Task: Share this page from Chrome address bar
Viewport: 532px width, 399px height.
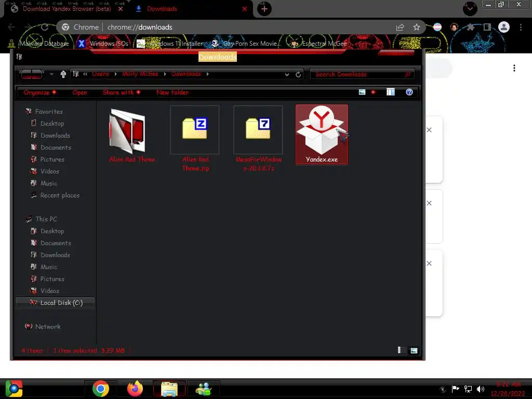Action: [400, 27]
